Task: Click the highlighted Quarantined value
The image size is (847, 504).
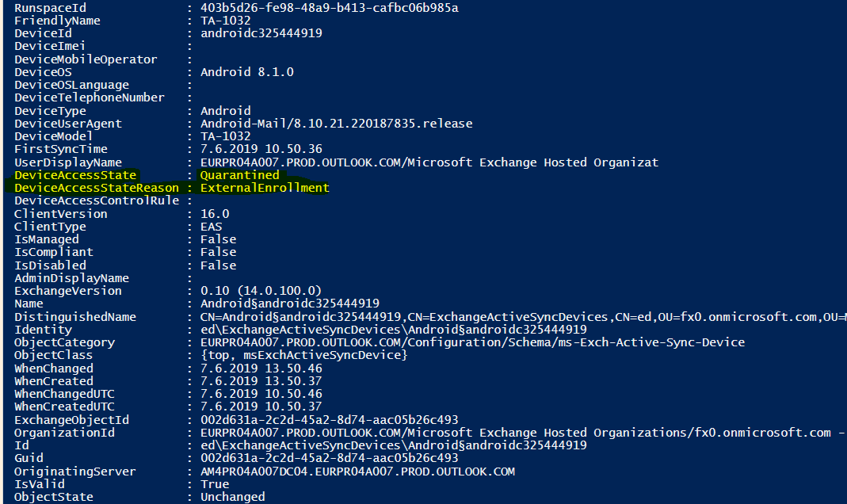Action: (x=239, y=175)
